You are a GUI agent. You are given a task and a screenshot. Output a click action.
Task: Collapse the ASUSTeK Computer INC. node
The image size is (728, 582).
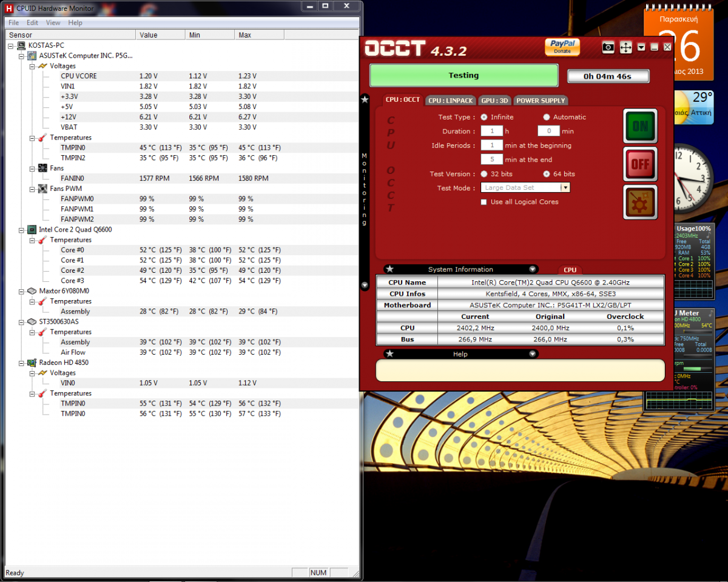22,56
